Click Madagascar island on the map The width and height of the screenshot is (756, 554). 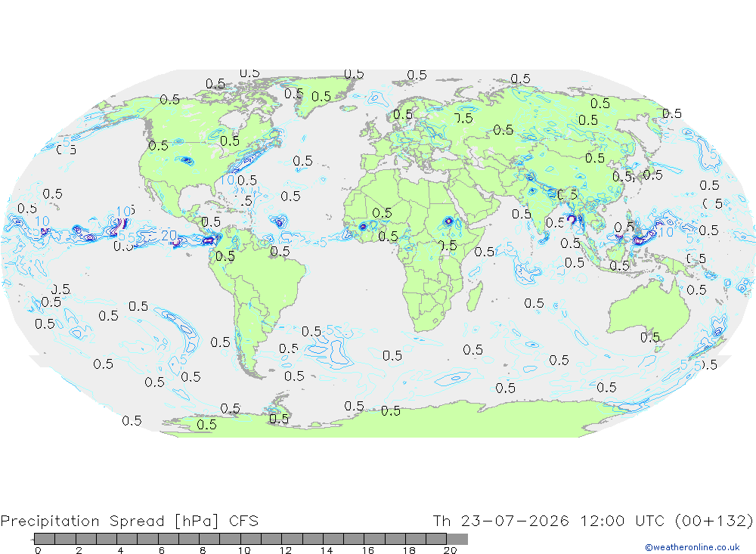[x=475, y=296]
